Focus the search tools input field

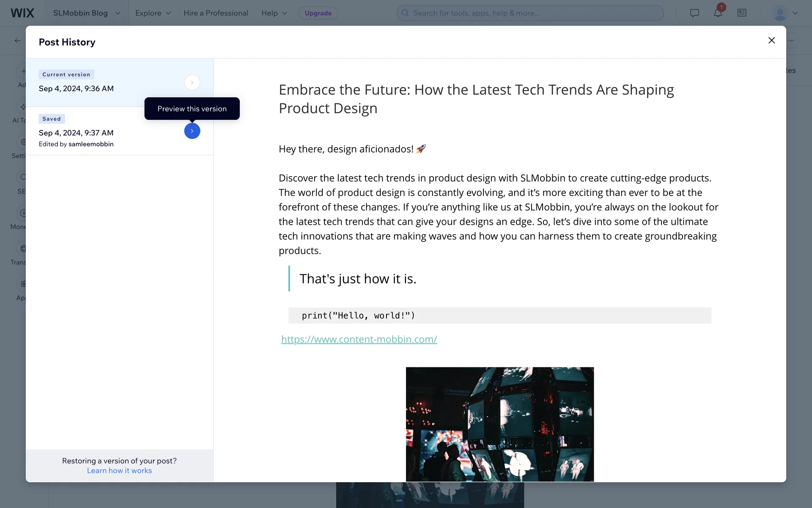[529, 13]
